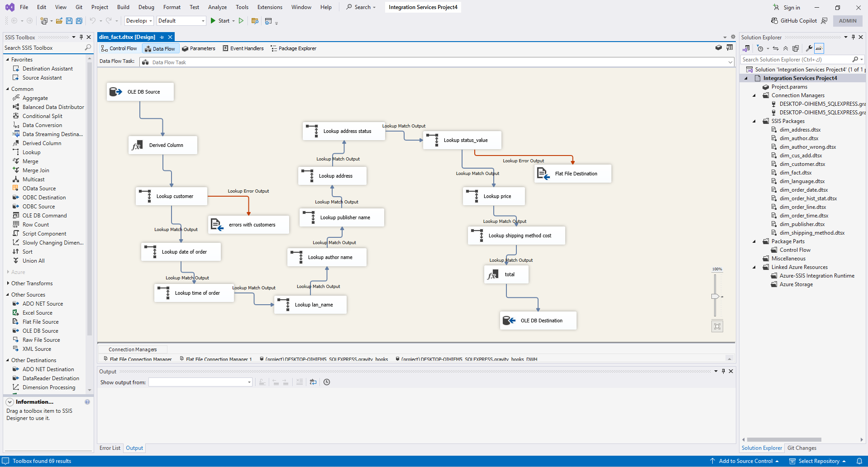868x467 pixels.
Task: Collapse SSIS Packages node in Solution Explorer
Action: [x=754, y=121]
